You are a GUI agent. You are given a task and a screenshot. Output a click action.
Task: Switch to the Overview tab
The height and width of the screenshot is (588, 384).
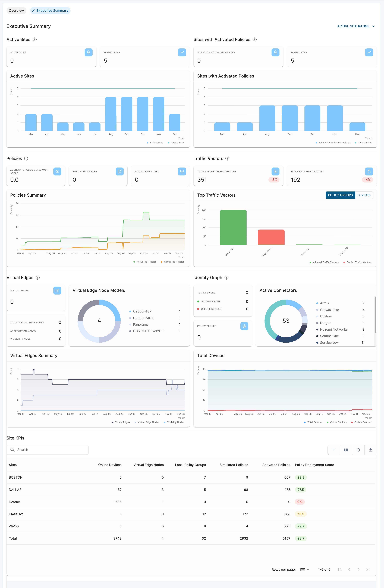[x=16, y=11]
